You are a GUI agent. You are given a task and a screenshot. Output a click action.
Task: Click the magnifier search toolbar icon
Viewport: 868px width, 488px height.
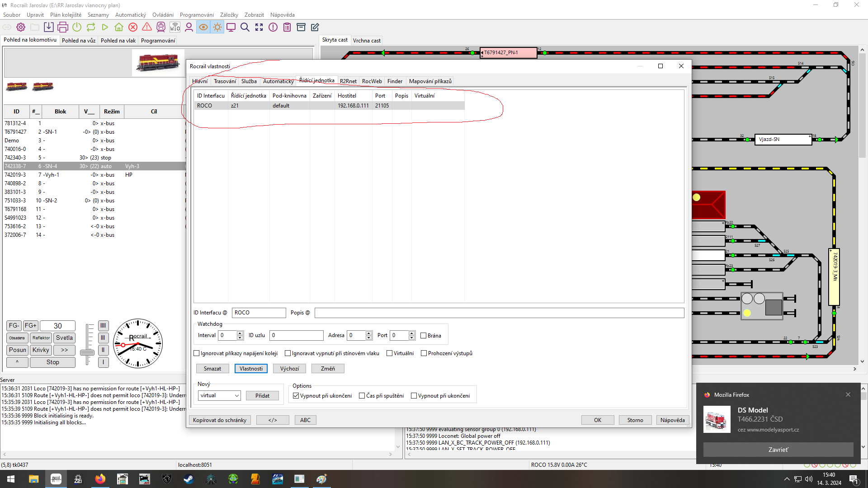point(245,27)
